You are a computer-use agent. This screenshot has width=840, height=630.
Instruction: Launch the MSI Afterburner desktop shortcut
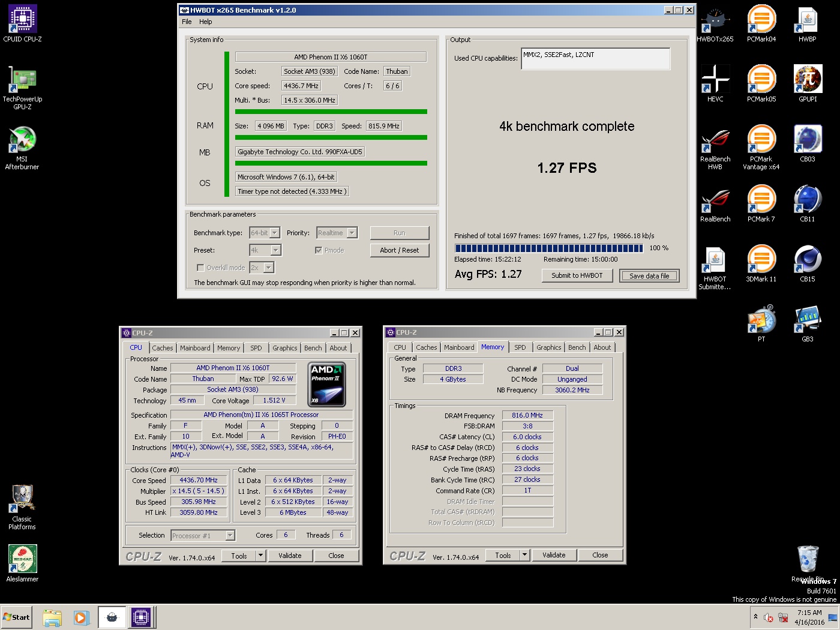(x=22, y=148)
